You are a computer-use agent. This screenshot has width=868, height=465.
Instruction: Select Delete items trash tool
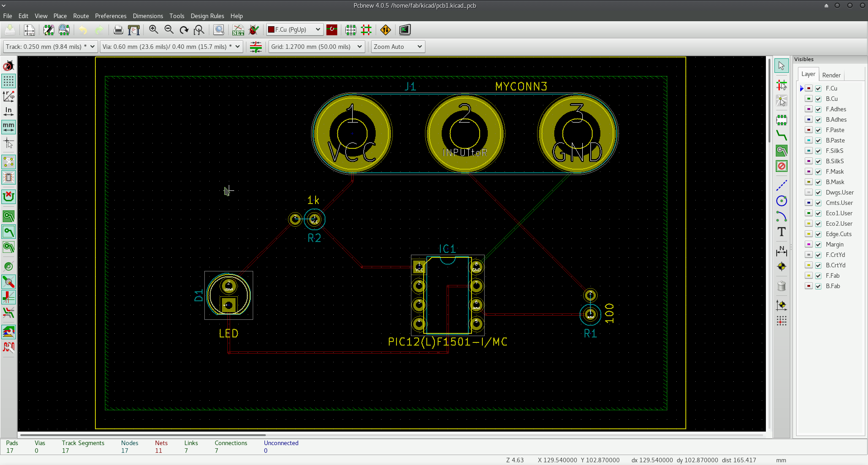(x=782, y=286)
